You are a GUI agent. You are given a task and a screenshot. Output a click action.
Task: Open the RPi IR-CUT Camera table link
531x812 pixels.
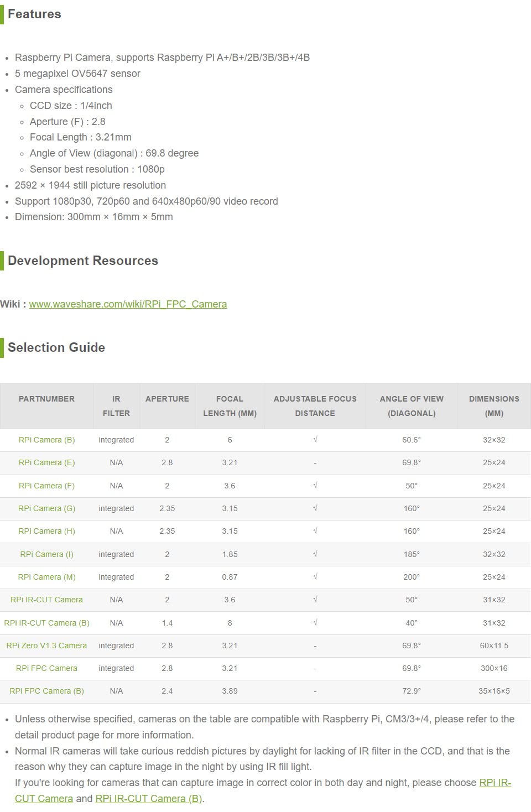click(x=46, y=600)
